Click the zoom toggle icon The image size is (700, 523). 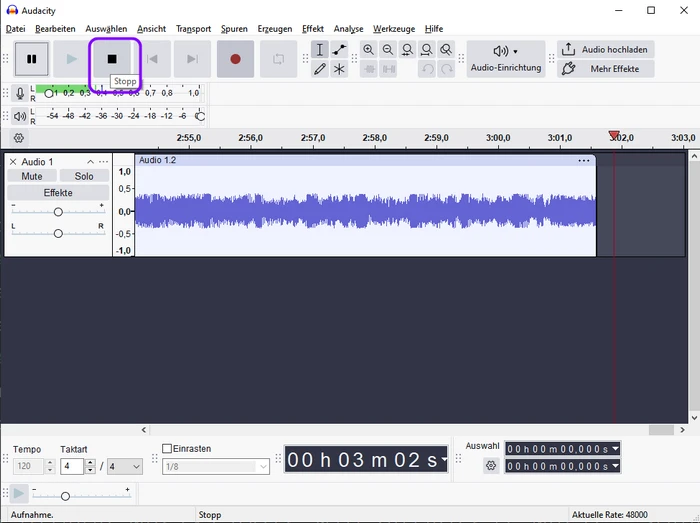tap(446, 50)
